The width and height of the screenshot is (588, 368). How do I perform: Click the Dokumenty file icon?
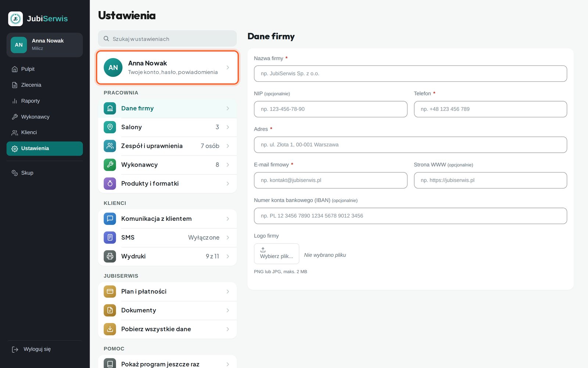pos(110,310)
